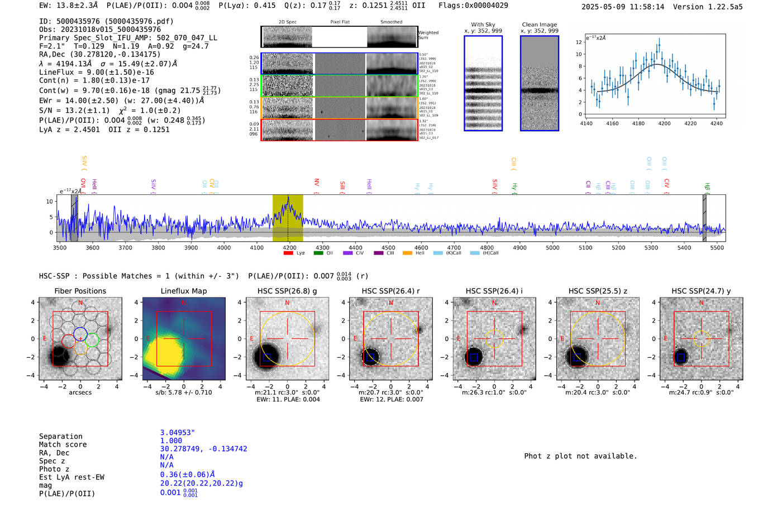This screenshot has width=782, height=532.
Task: Click the green OII legend swatch
Action: (x=318, y=253)
